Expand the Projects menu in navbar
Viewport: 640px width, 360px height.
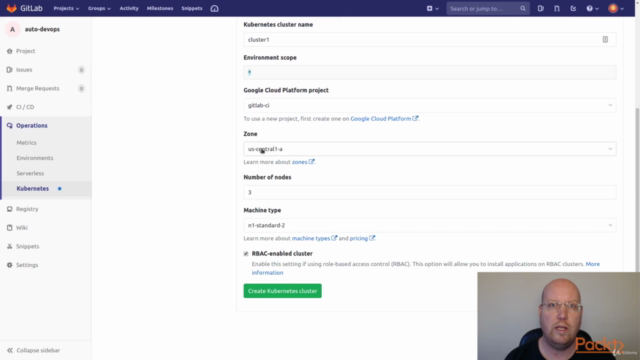(x=66, y=8)
